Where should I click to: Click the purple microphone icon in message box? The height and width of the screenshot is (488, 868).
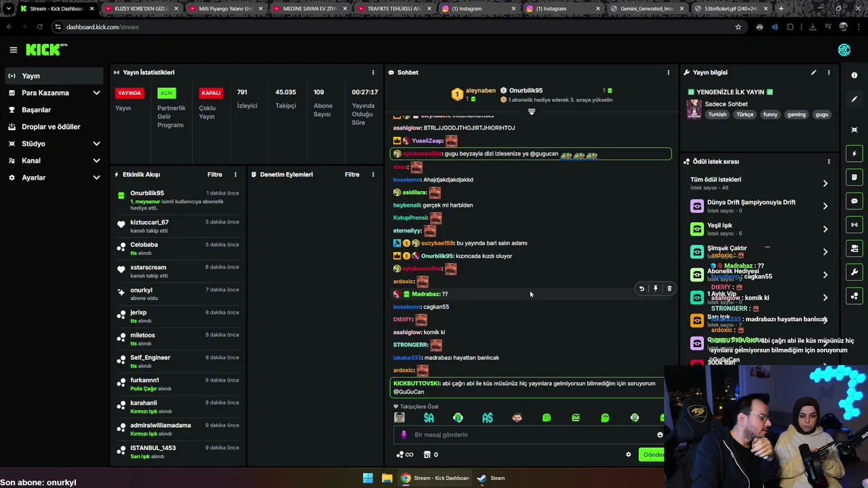pos(403,434)
